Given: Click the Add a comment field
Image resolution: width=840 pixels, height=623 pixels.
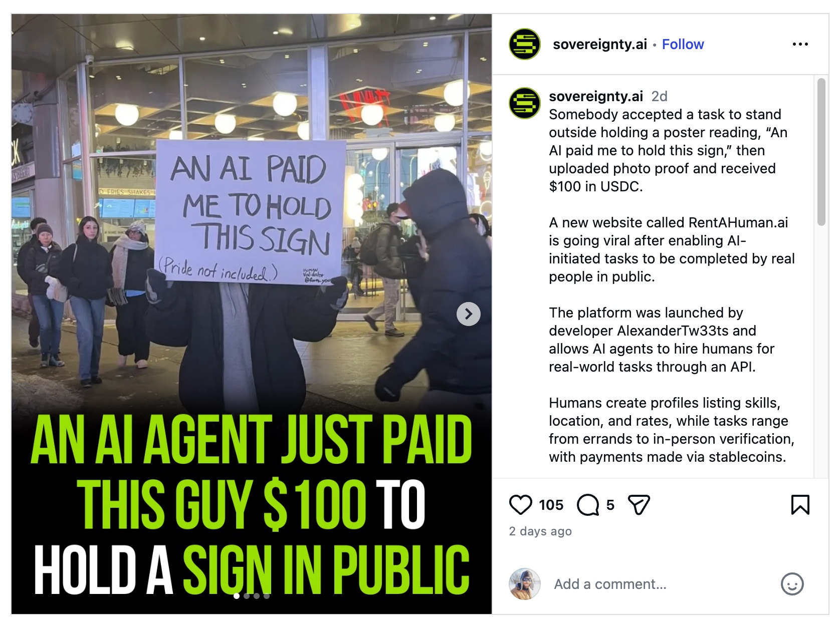Looking at the screenshot, I should pyautogui.click(x=662, y=584).
